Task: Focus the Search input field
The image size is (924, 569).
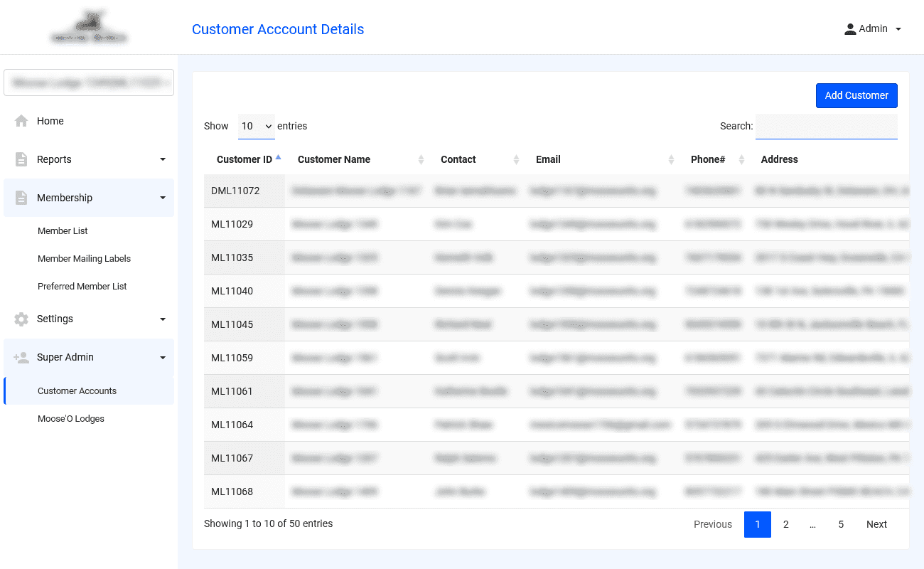Action: pos(827,126)
